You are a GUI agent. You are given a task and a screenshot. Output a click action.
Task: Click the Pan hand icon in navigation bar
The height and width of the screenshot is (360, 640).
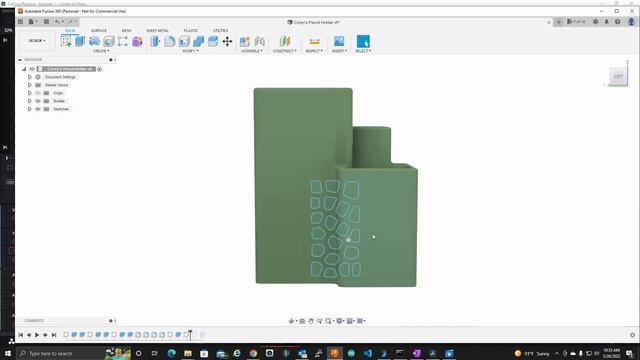coord(311,321)
